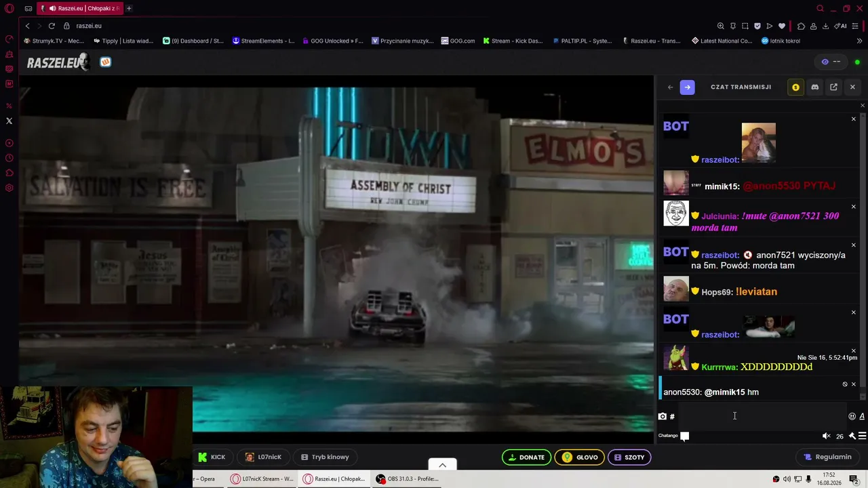Open the AI assistant toolbar button
868x488 pixels.
click(840, 26)
